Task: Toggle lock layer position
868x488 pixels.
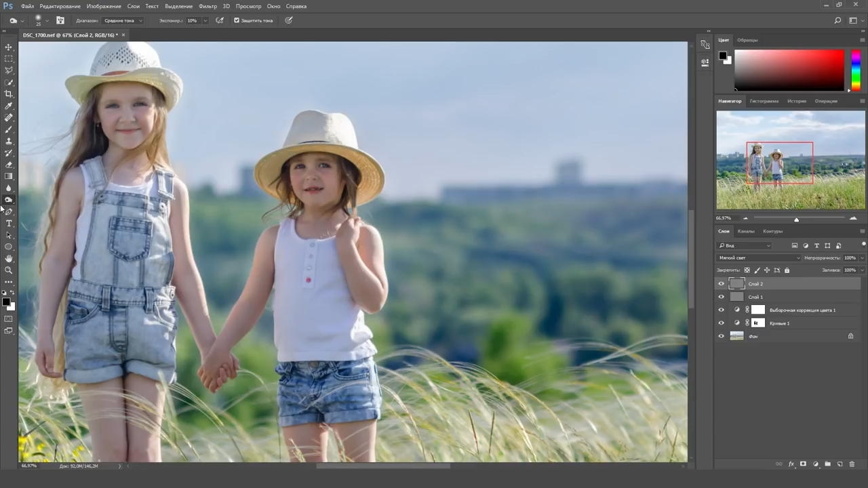Action: click(767, 270)
